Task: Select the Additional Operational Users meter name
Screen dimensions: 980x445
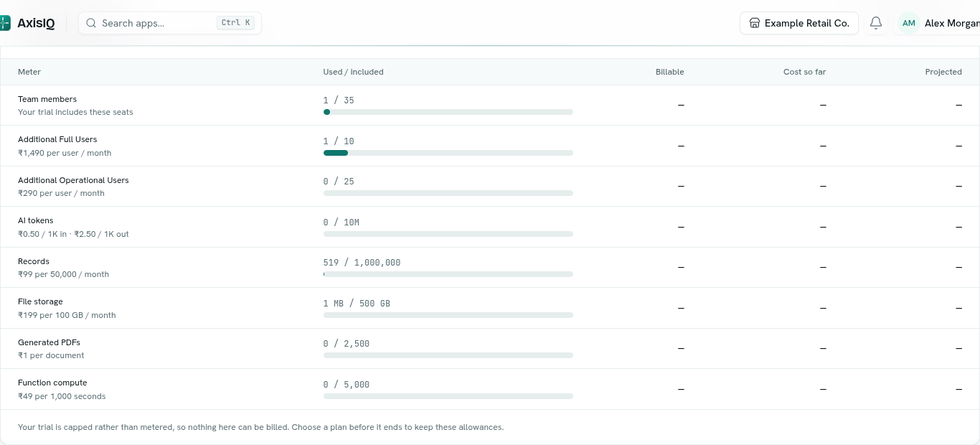Action: (x=73, y=180)
